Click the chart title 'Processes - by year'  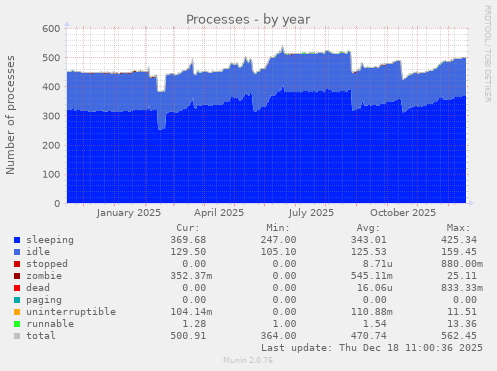(x=248, y=20)
